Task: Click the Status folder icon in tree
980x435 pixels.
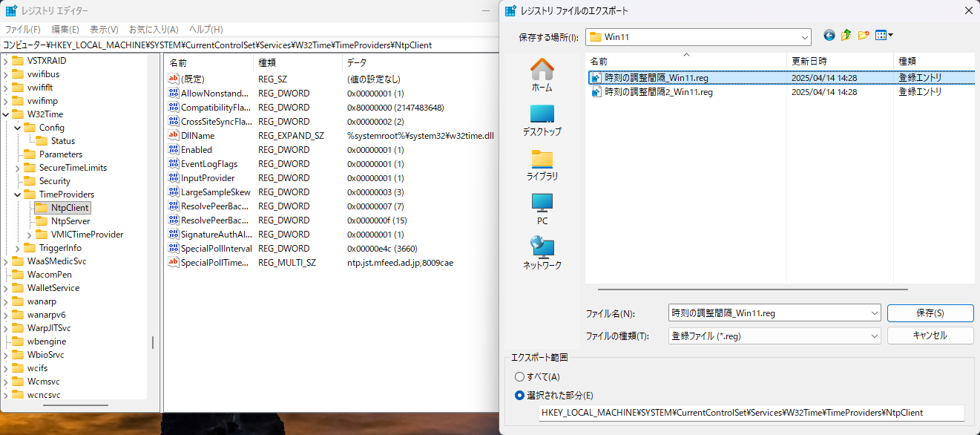Action: tap(42, 141)
